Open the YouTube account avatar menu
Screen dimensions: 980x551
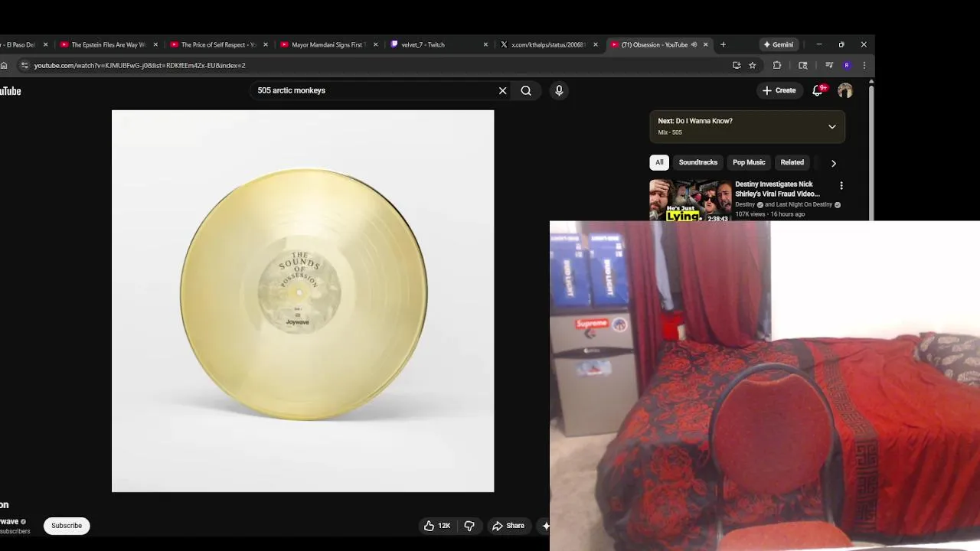845,90
